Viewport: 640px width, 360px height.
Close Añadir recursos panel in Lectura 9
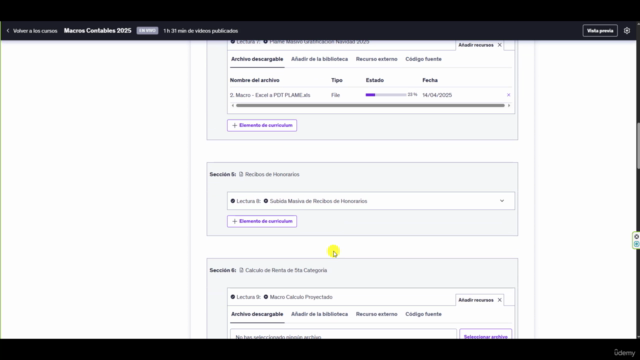[500, 300]
